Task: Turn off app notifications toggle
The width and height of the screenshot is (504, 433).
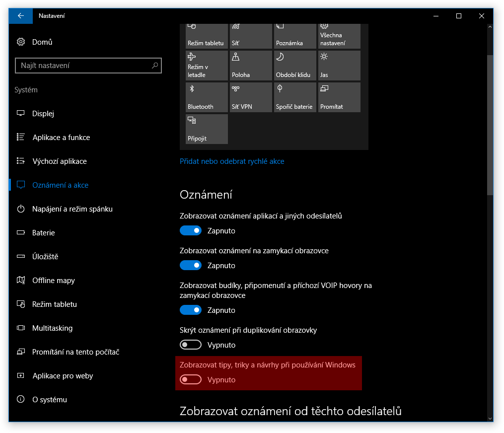Action: 191,231
